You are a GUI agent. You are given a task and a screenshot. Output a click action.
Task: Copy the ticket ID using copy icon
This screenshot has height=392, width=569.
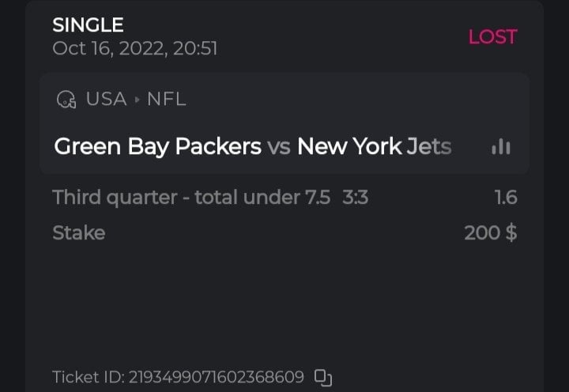tap(322, 378)
